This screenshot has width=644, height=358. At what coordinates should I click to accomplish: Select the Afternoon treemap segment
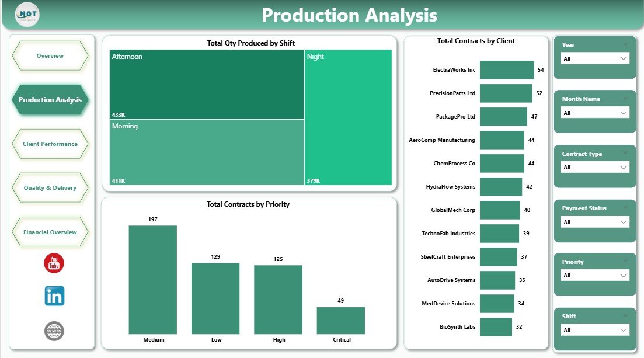204,85
